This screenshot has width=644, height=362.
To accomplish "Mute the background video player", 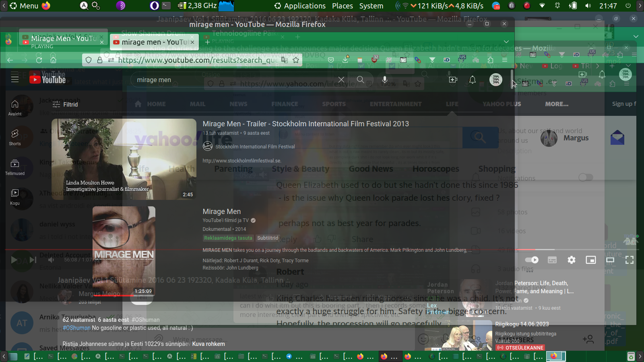I will point(51,260).
